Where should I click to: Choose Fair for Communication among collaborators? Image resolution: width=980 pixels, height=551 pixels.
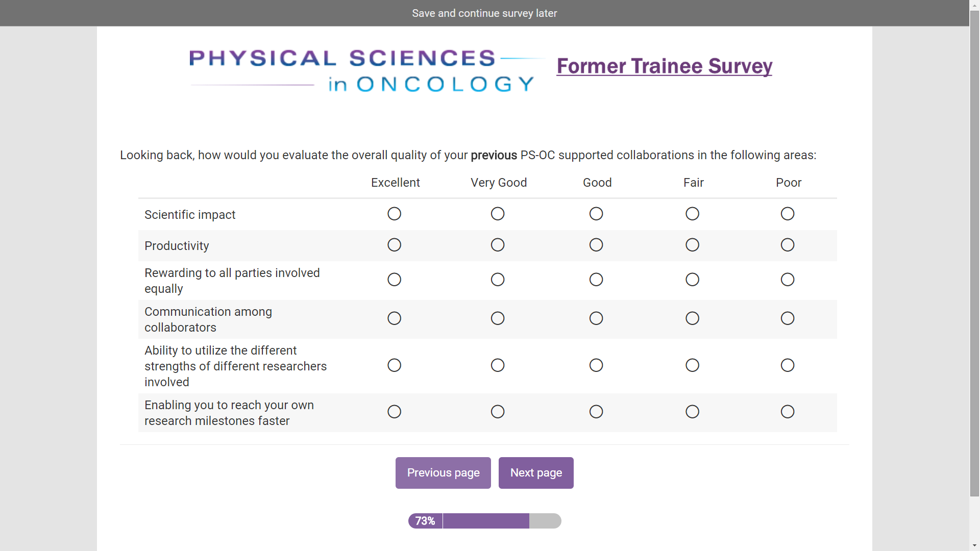pos(692,318)
